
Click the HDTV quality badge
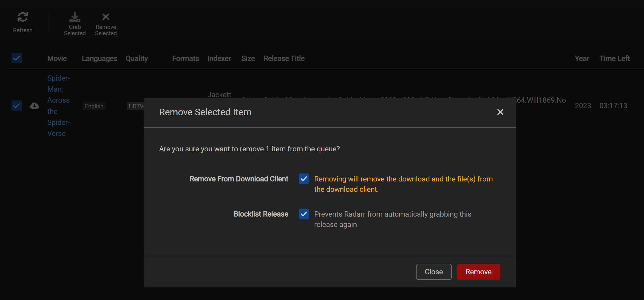pos(135,106)
